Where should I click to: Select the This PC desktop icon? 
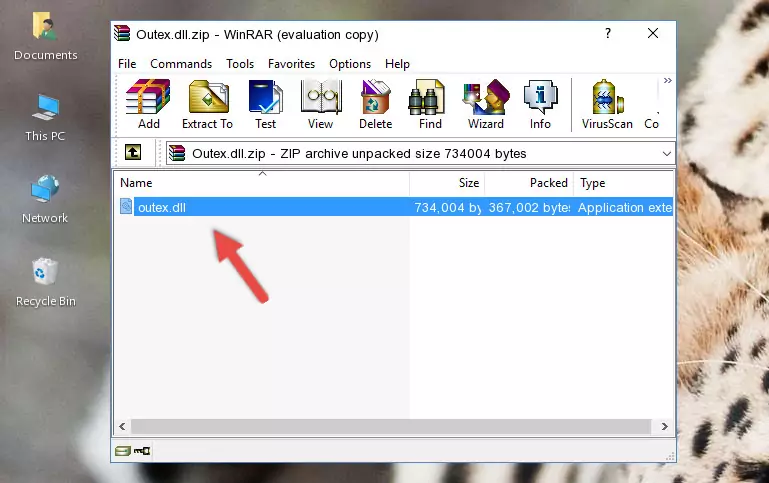[x=45, y=118]
